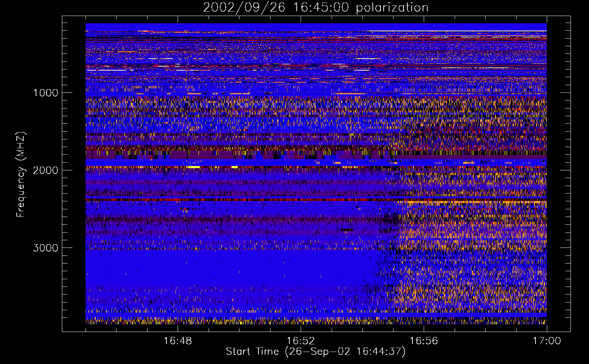The image size is (589, 364).
Task: Click the '1000' frequency axis label
Action: tap(46, 93)
